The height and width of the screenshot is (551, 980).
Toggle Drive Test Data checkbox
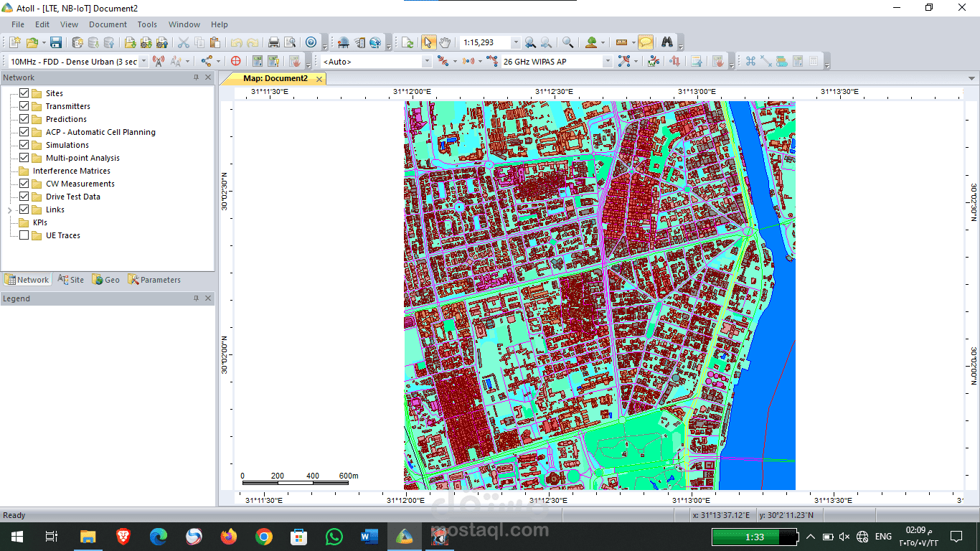tap(24, 197)
